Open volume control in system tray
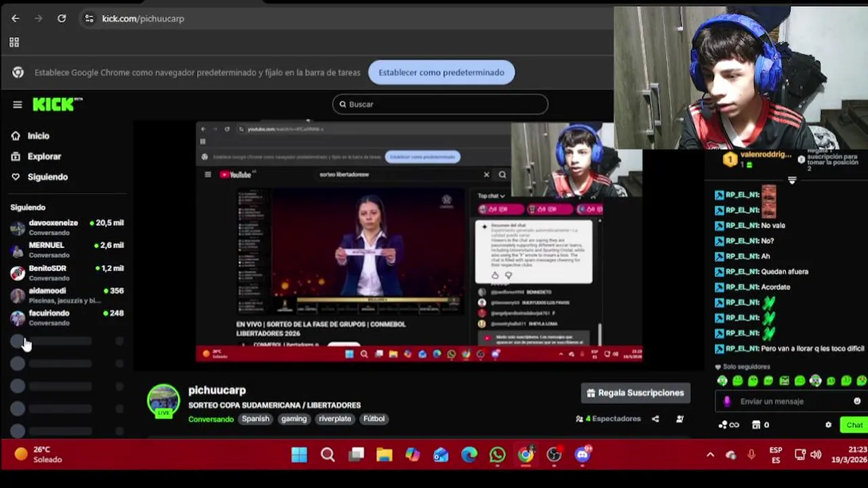 [816, 455]
